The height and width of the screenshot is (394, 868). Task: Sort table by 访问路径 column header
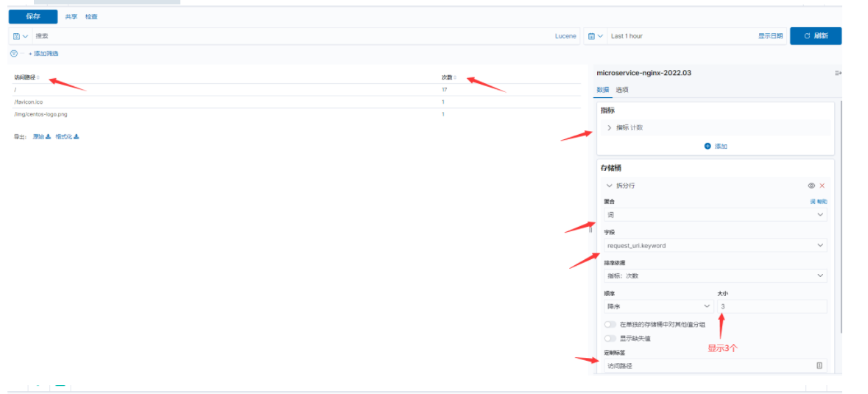(x=27, y=77)
